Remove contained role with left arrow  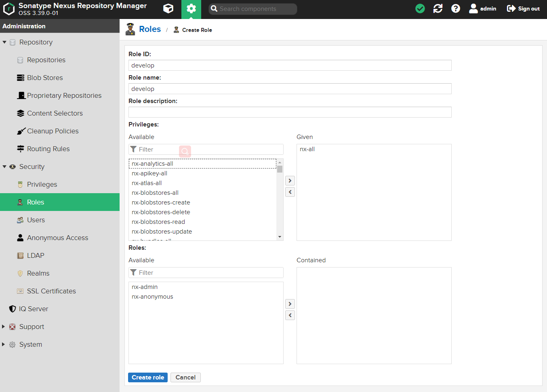point(290,315)
